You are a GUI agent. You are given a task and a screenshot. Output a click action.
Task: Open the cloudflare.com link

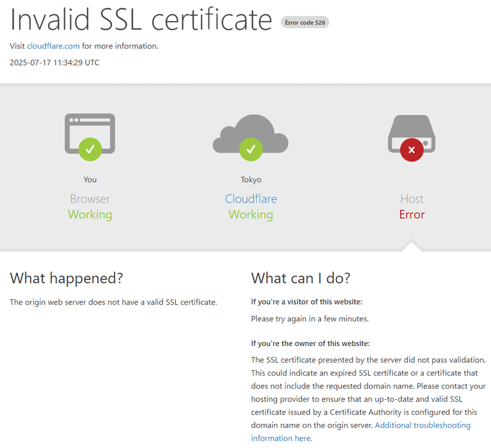pos(53,46)
